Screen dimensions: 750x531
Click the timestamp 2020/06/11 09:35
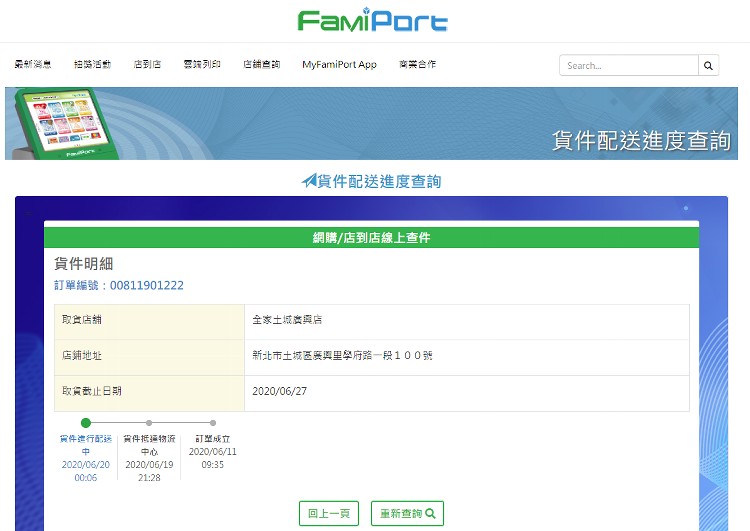[213, 458]
